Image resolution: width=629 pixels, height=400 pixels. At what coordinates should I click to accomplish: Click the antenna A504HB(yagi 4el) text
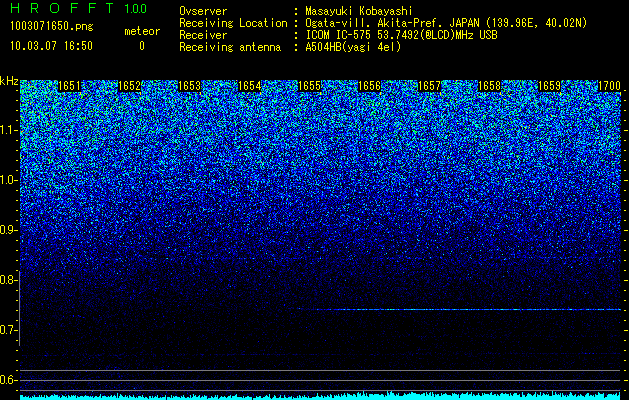(x=353, y=47)
